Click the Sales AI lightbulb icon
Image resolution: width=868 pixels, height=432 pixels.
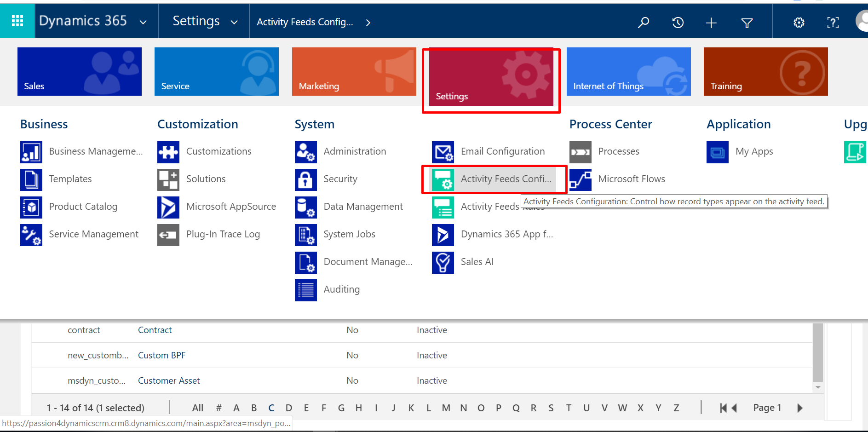tap(443, 262)
